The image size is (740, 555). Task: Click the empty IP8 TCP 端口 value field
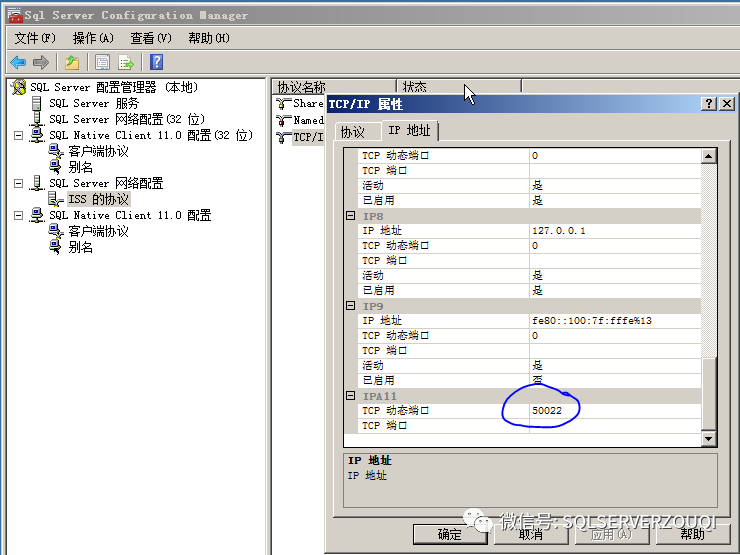click(x=615, y=261)
